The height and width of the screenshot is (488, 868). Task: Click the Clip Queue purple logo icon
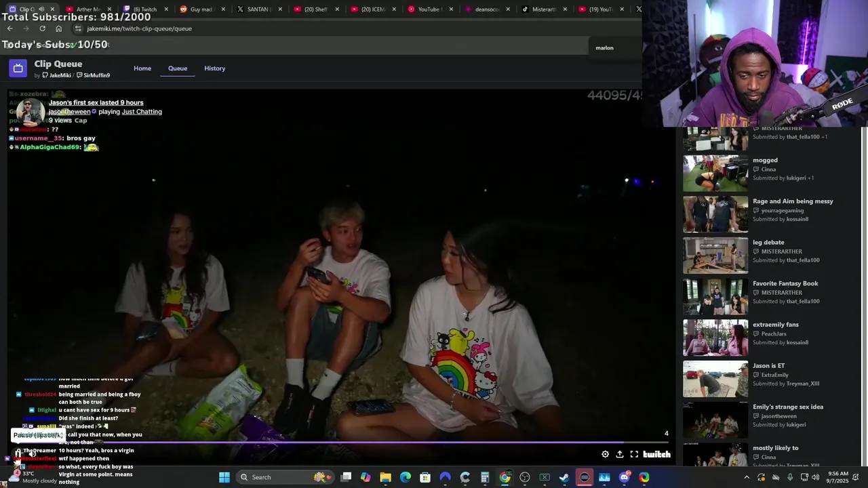click(18, 68)
